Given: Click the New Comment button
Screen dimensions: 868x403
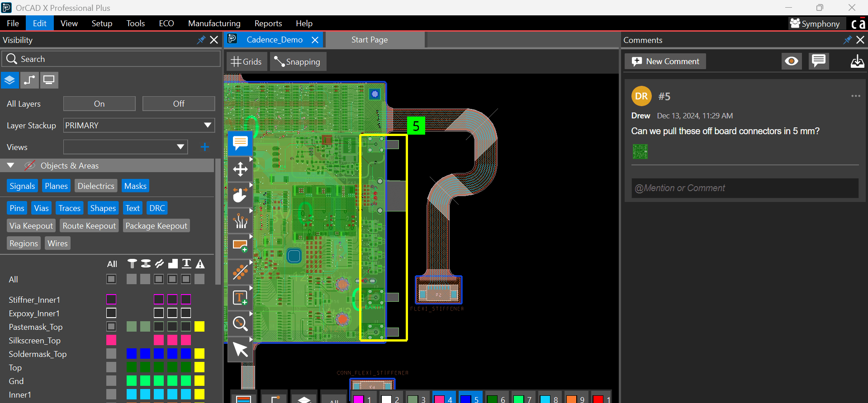Looking at the screenshot, I should click(x=665, y=61).
